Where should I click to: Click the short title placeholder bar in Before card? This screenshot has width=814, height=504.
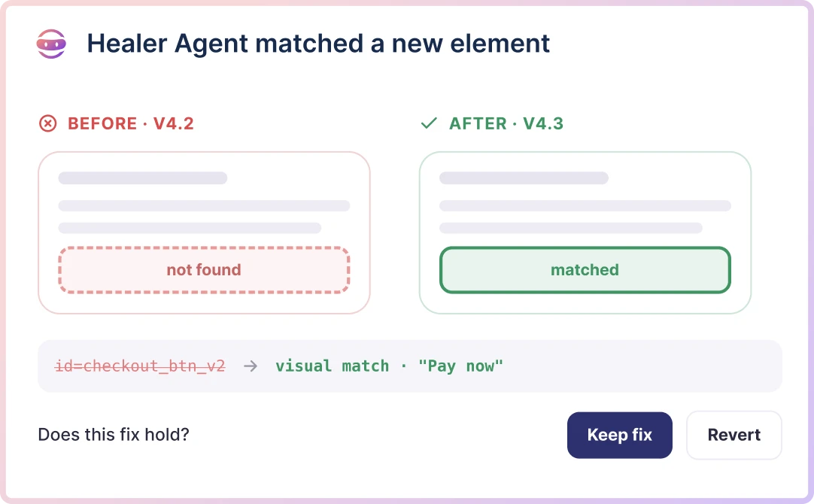(143, 178)
